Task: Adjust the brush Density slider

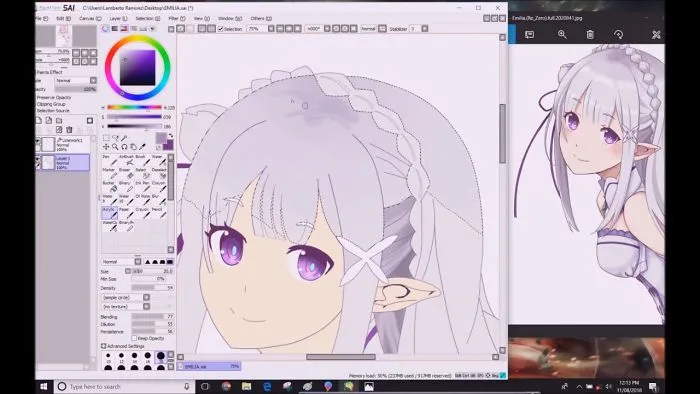Action: tap(152, 288)
